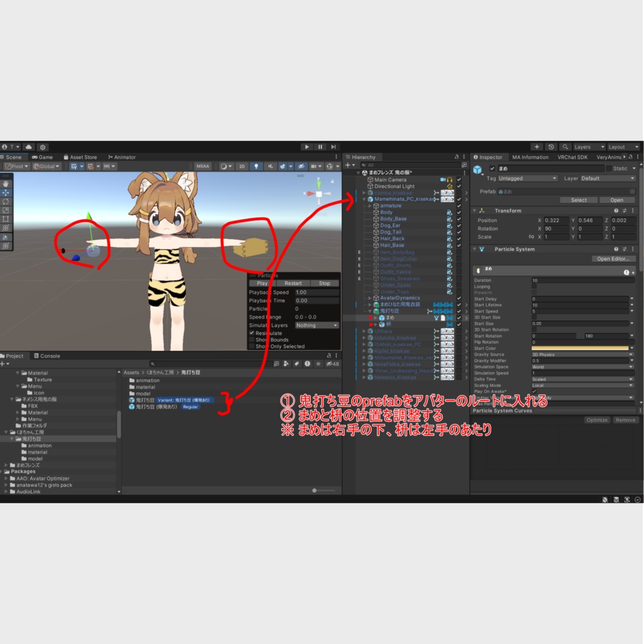Click the Start Color swatch
The width and height of the screenshot is (644, 644).
coord(579,348)
